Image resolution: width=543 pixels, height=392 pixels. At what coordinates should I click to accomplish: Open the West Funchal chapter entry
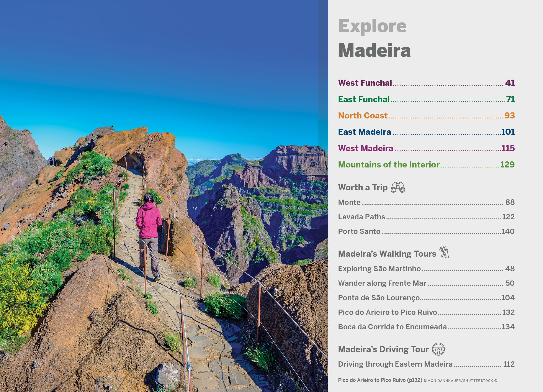tap(426, 83)
